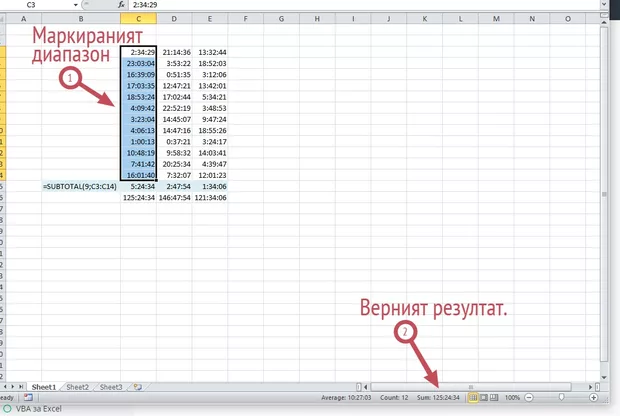Click the green circle icon beside VBA за Excel
620x416 pixels.
pyautogui.click(x=7, y=409)
